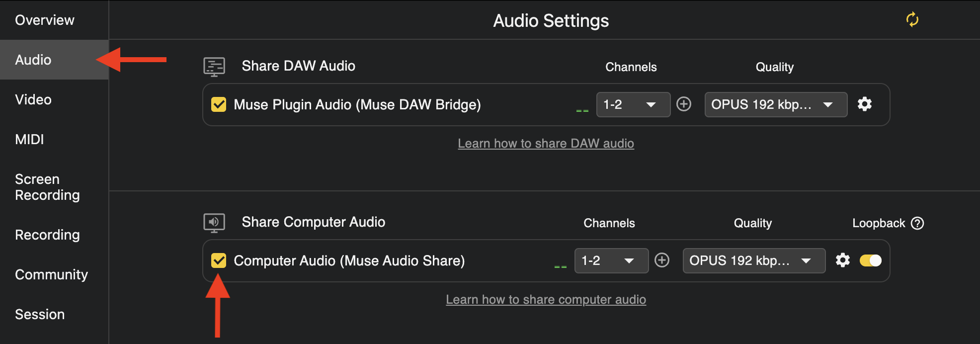Expand OPUS 192 kbps quality dropdown for DAW Audio

point(776,104)
